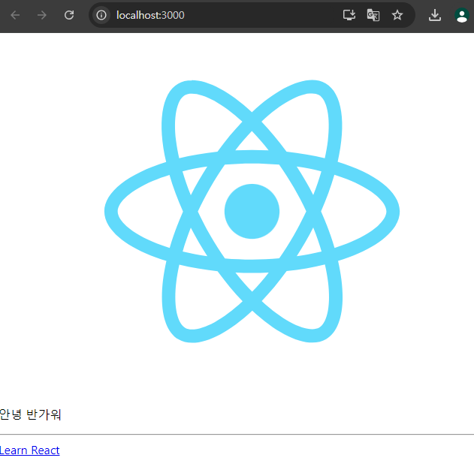Go back to the previous page
Image resolution: width=474 pixels, height=476 pixels.
pyautogui.click(x=15, y=15)
